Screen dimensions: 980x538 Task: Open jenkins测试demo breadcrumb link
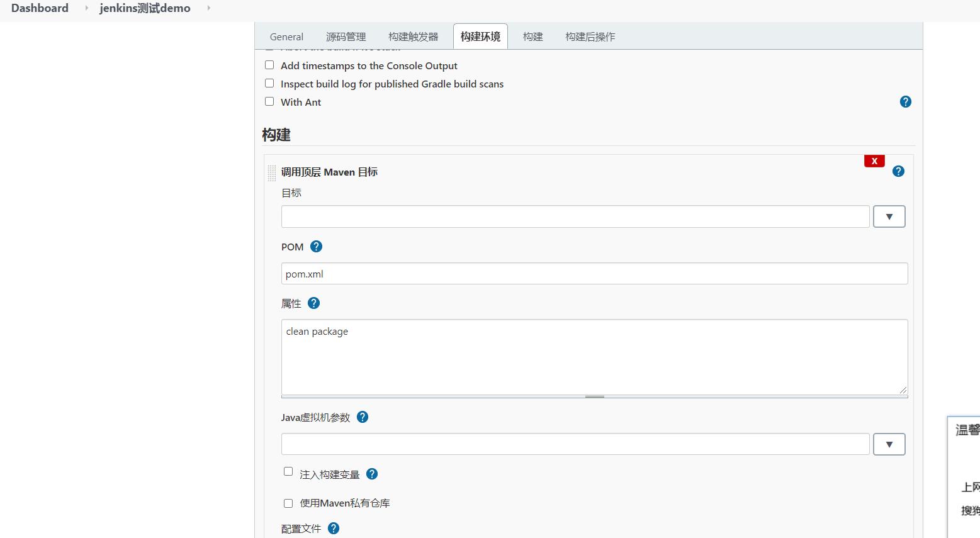pos(145,8)
